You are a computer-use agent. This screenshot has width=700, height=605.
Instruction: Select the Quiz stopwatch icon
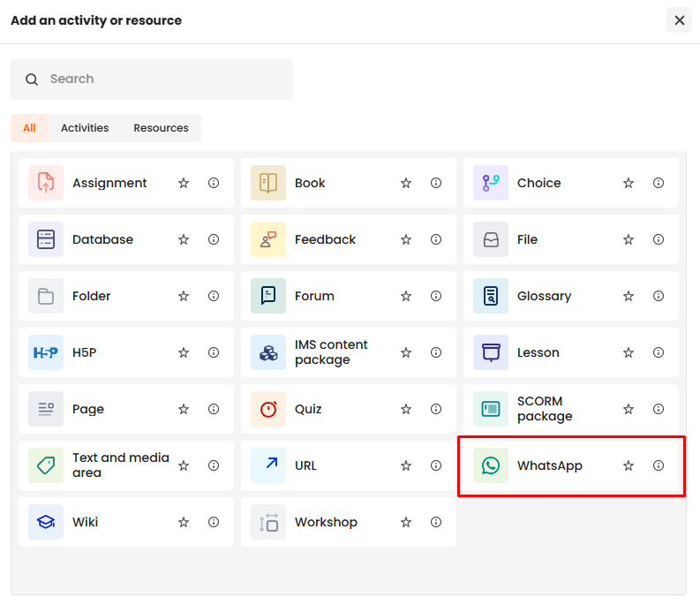[267, 409]
